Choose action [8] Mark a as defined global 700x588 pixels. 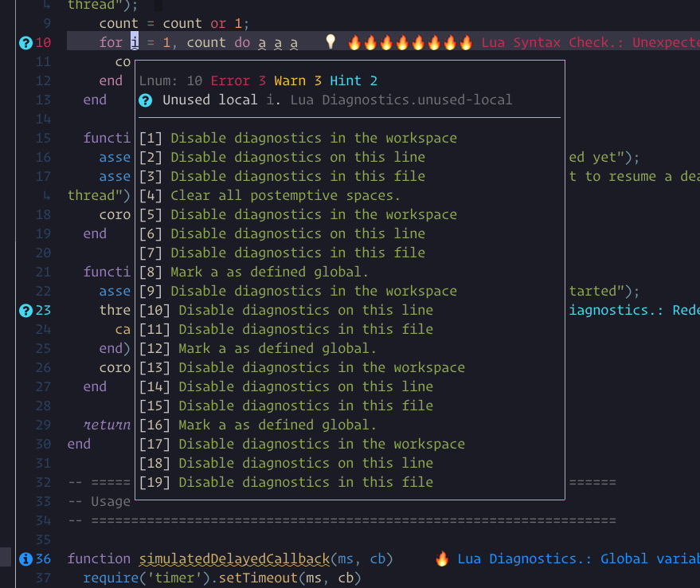pyautogui.click(x=253, y=272)
